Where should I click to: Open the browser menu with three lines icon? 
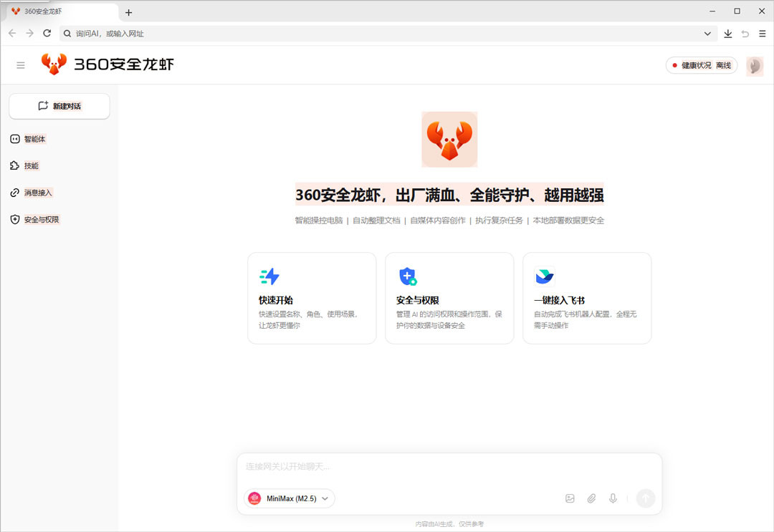[762, 33]
